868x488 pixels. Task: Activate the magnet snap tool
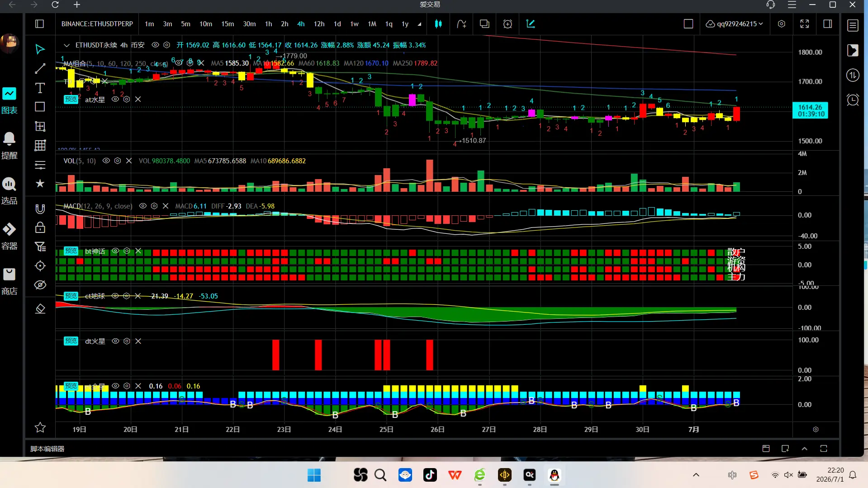coord(40,208)
